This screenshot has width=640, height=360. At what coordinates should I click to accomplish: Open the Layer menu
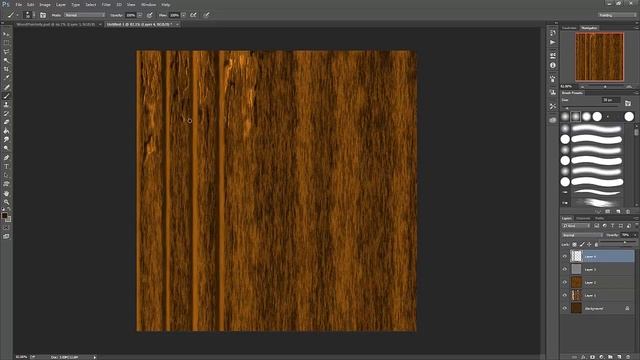61,4
